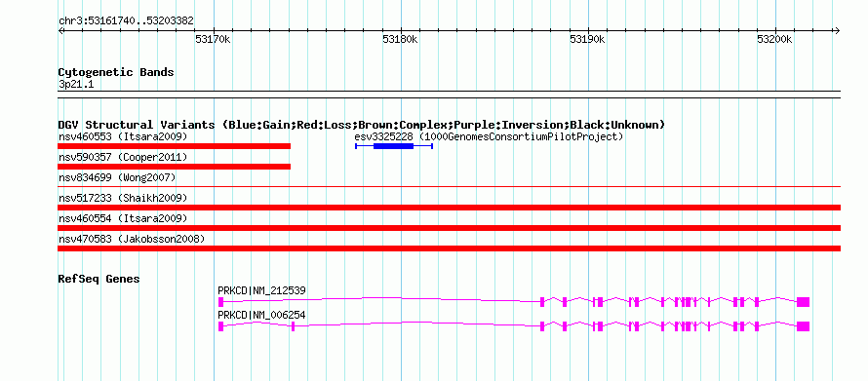Image resolution: width=868 pixels, height=381 pixels.
Task: Open the nsv834699 (Wong2007) label
Action: point(117,177)
